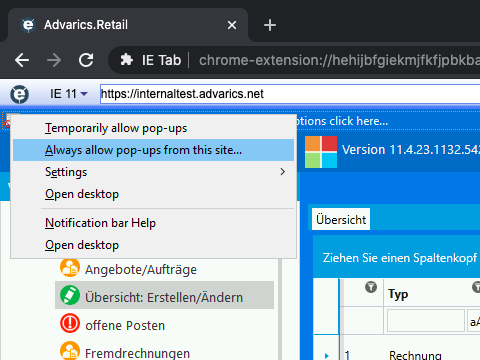Expand the row arrow beside Rechnung
The image size is (480, 360).
tap(327, 356)
